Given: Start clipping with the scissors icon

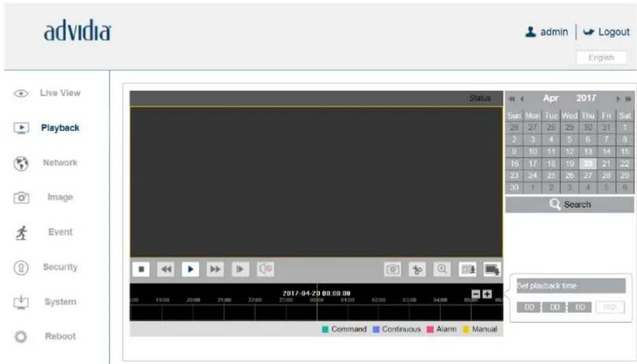Looking at the screenshot, I should (x=417, y=269).
